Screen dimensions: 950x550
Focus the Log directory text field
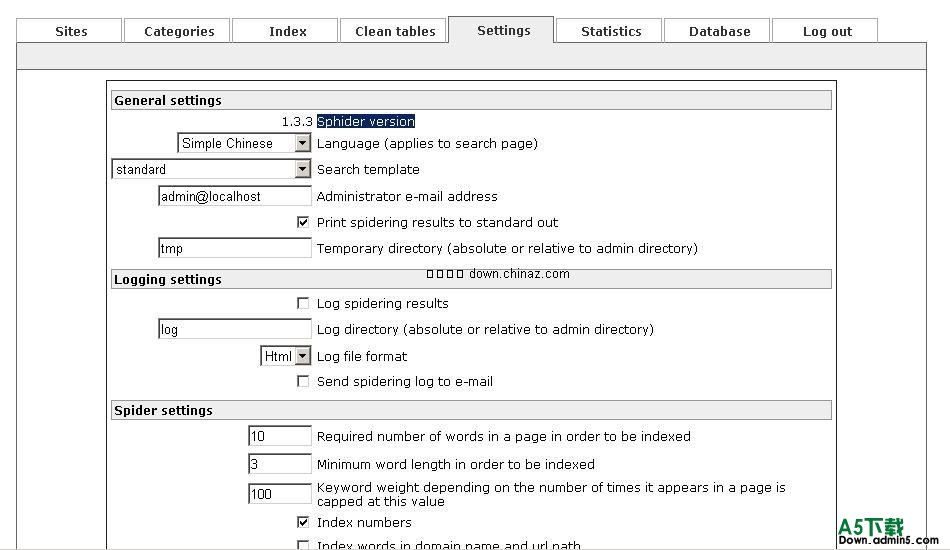tap(235, 330)
